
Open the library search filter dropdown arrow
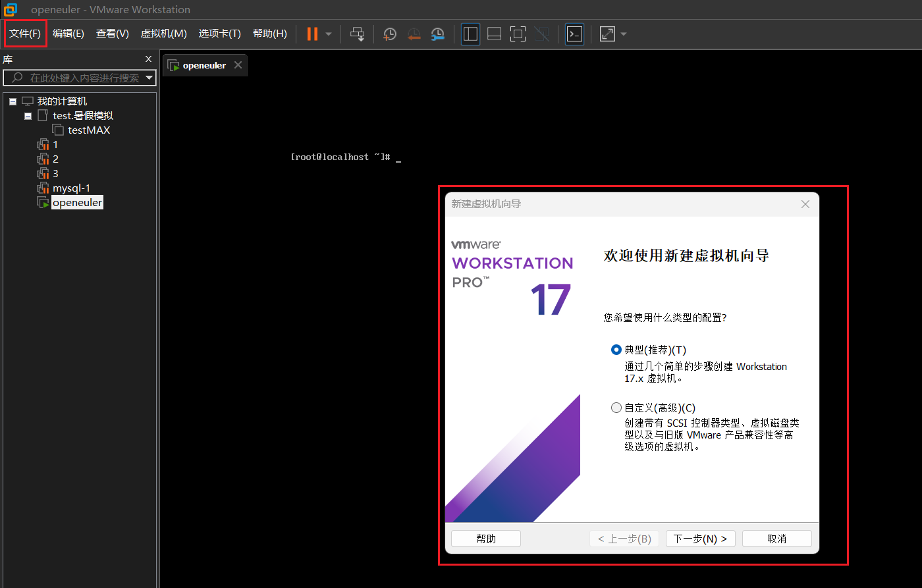point(149,78)
